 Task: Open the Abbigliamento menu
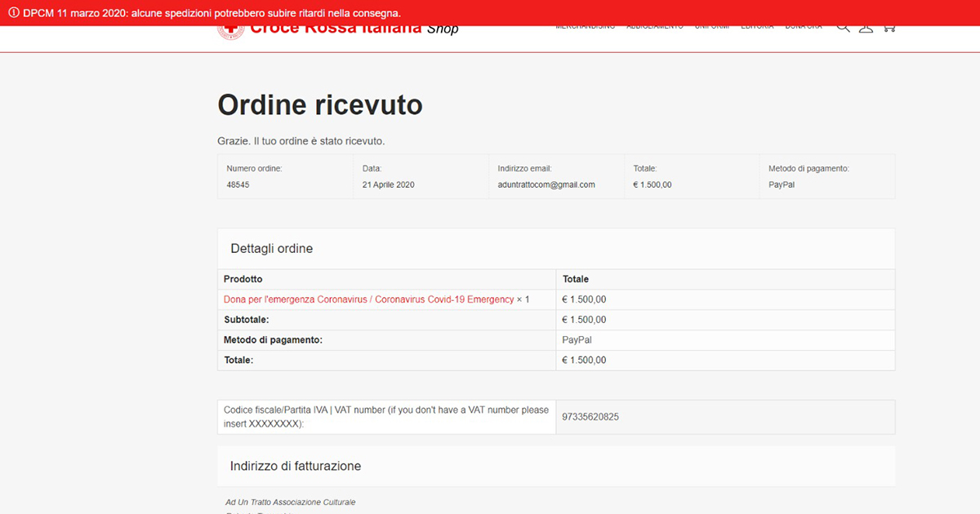click(655, 28)
